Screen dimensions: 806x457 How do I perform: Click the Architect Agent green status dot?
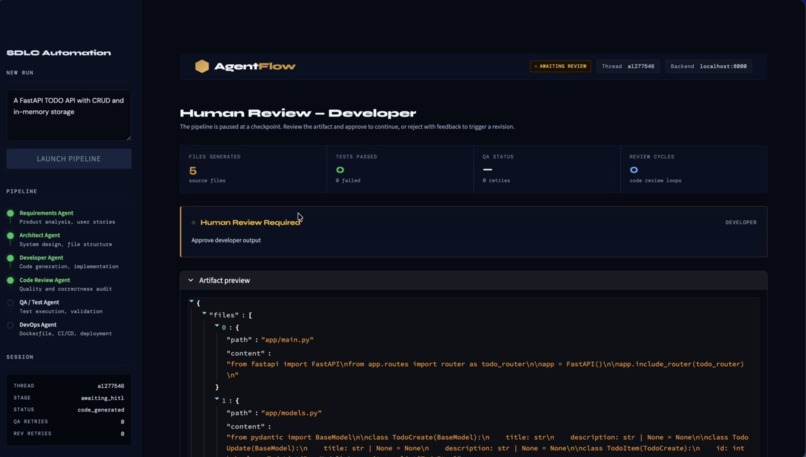(10, 235)
